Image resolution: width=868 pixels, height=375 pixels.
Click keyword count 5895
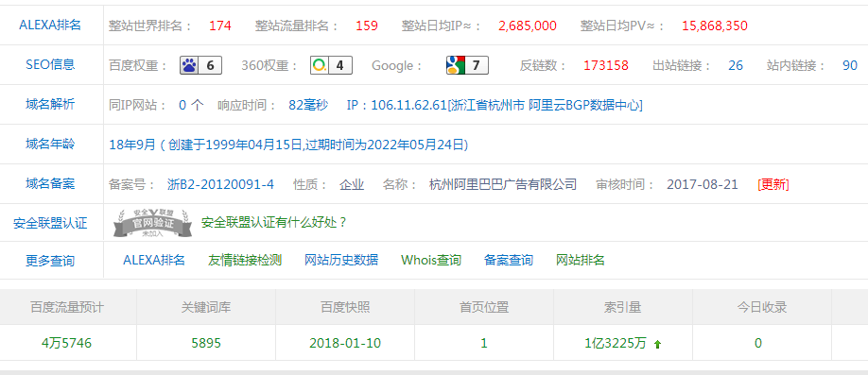point(206,344)
